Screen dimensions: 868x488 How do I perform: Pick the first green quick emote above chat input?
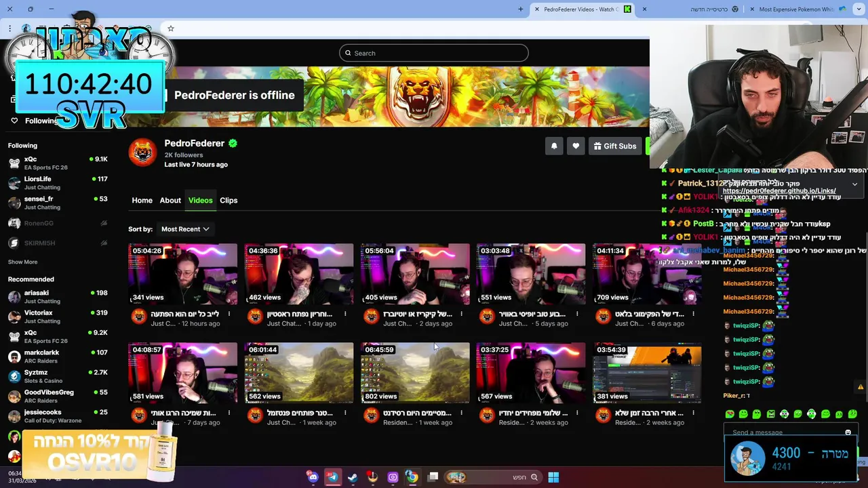(x=730, y=414)
